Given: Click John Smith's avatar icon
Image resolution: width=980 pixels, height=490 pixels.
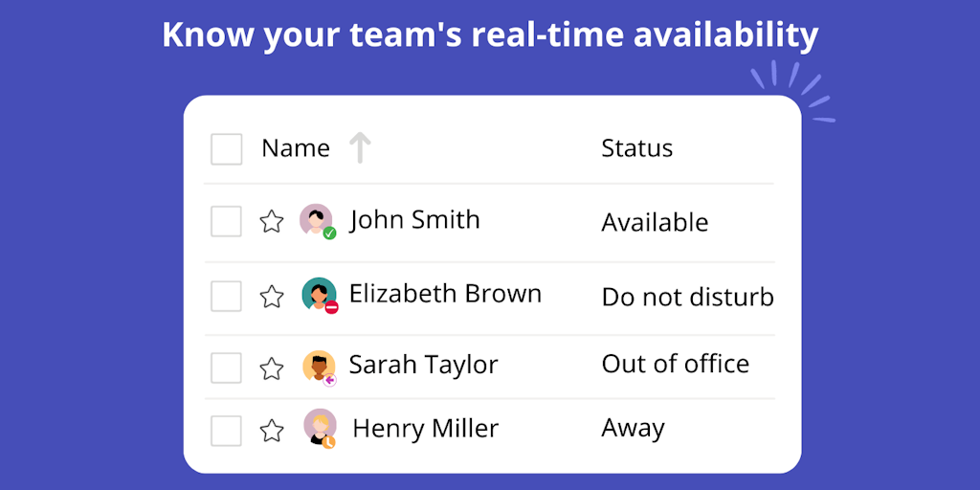Looking at the screenshot, I should click(317, 220).
